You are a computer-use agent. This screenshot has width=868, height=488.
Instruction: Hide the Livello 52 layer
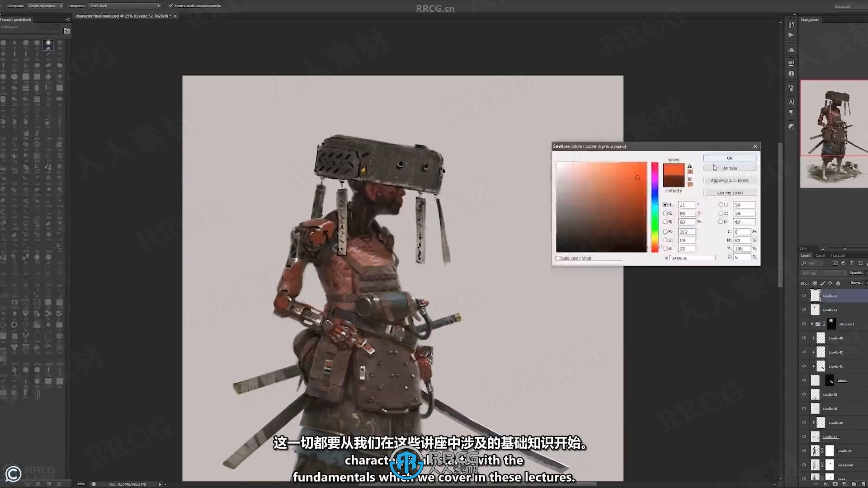click(804, 296)
